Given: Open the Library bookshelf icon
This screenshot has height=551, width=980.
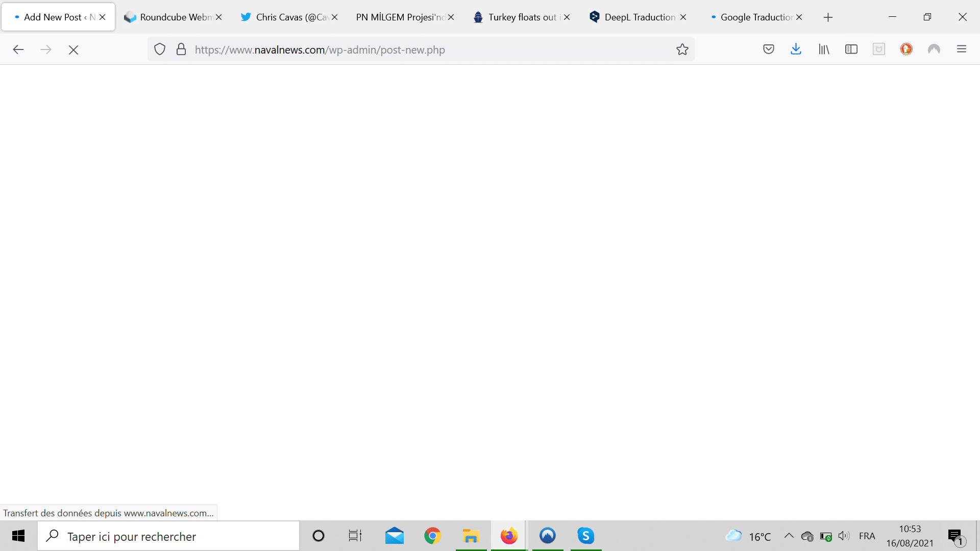Looking at the screenshot, I should 824,49.
